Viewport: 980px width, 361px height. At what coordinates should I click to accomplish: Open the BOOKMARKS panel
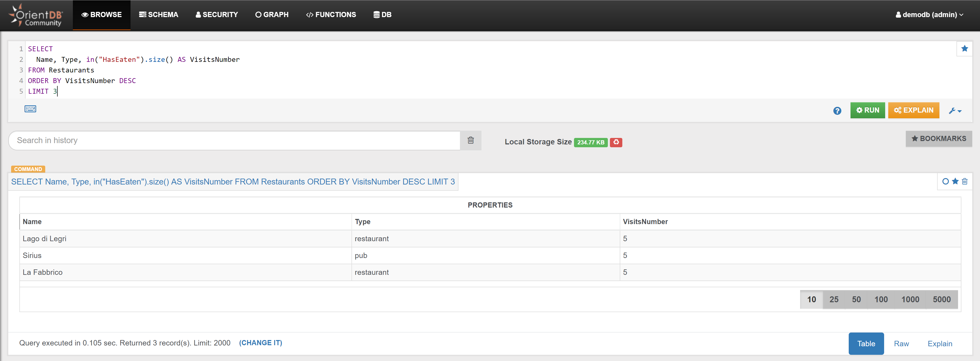pyautogui.click(x=938, y=139)
